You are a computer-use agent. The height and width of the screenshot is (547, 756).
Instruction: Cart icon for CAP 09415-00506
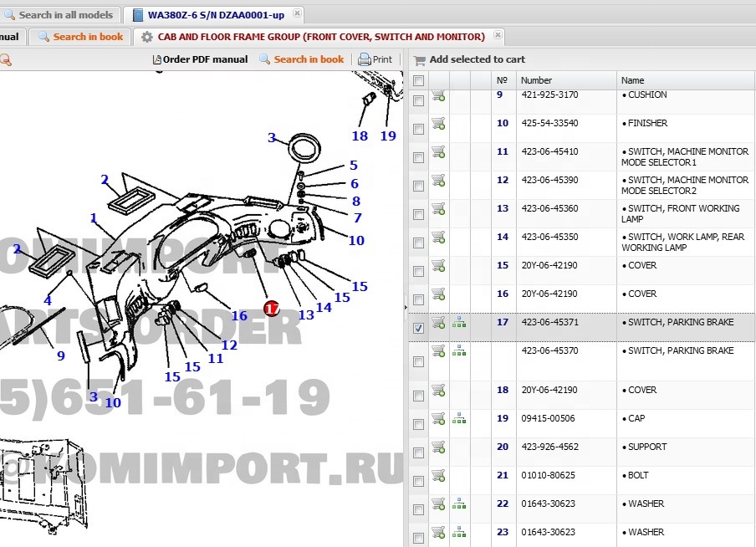tap(438, 419)
